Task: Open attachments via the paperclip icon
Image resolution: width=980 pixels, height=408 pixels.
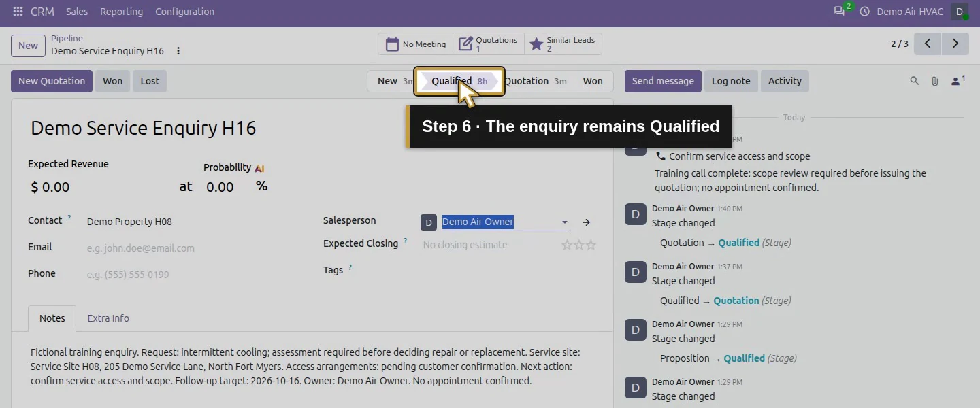Action: (x=935, y=81)
